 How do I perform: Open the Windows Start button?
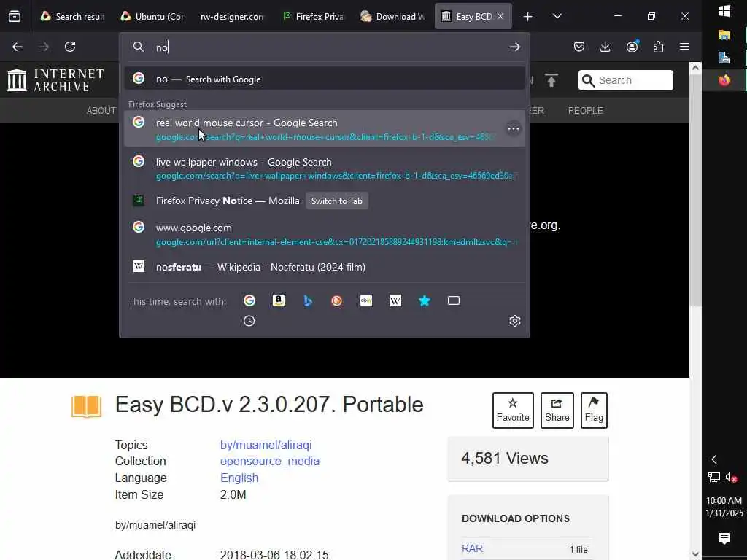pos(724,11)
